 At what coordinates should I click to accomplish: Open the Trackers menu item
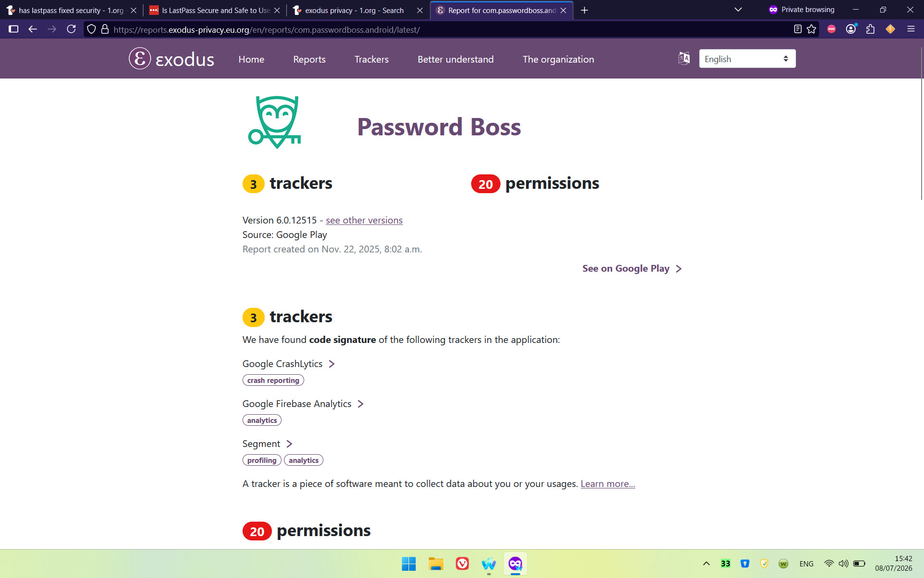point(372,59)
